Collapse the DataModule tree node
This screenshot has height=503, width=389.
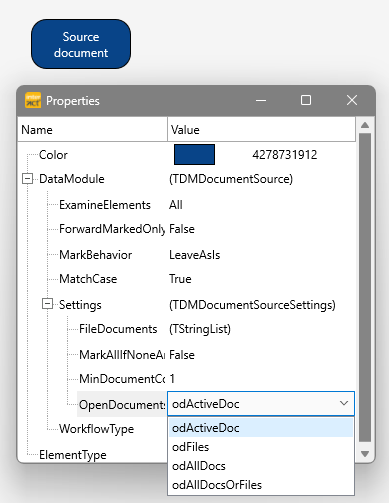point(27,179)
